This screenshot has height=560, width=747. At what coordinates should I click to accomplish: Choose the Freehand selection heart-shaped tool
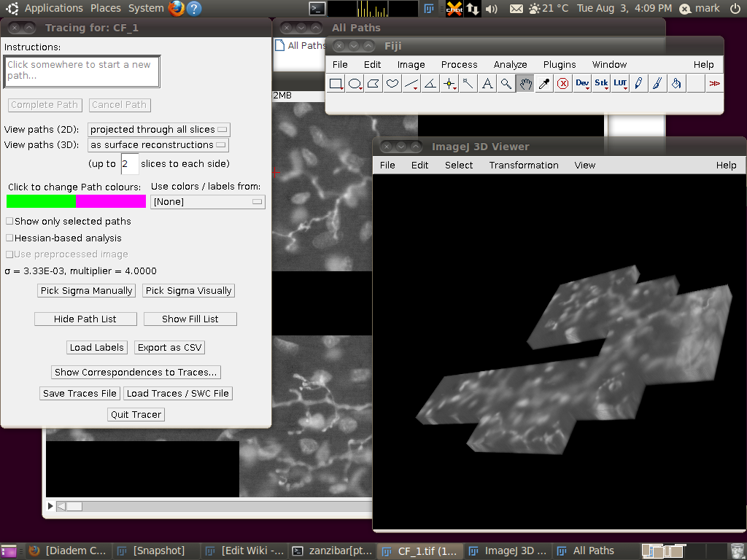click(392, 84)
